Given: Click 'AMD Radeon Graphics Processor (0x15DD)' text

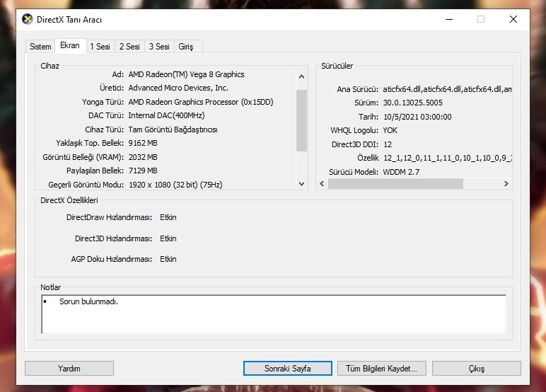Looking at the screenshot, I should click(x=201, y=102).
